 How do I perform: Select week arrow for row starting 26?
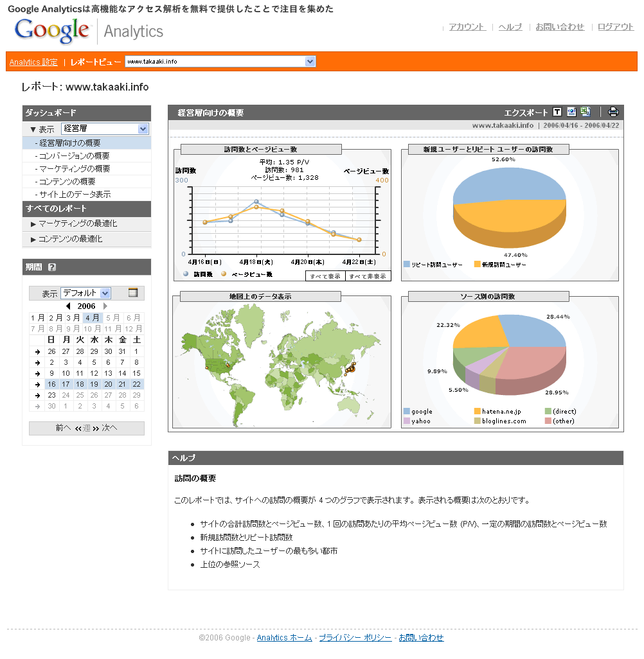37,352
